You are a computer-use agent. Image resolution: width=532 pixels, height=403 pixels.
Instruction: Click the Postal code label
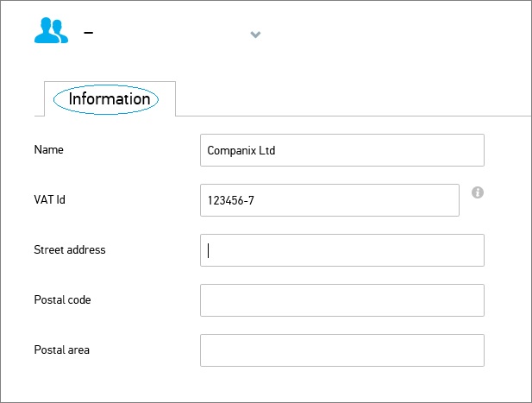[62, 299]
